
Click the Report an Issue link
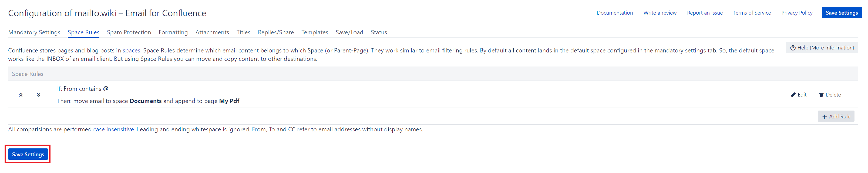(705, 13)
